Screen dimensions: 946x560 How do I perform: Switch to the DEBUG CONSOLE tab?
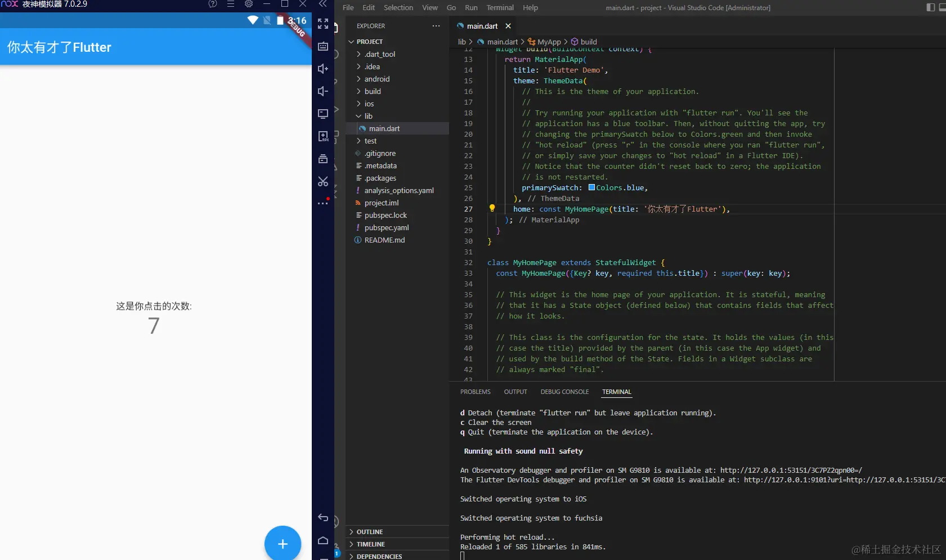coord(564,392)
